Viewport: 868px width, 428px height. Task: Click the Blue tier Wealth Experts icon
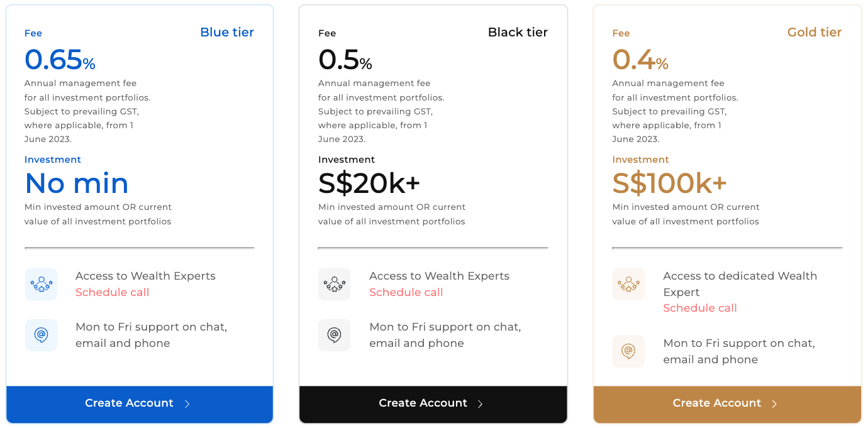click(41, 284)
